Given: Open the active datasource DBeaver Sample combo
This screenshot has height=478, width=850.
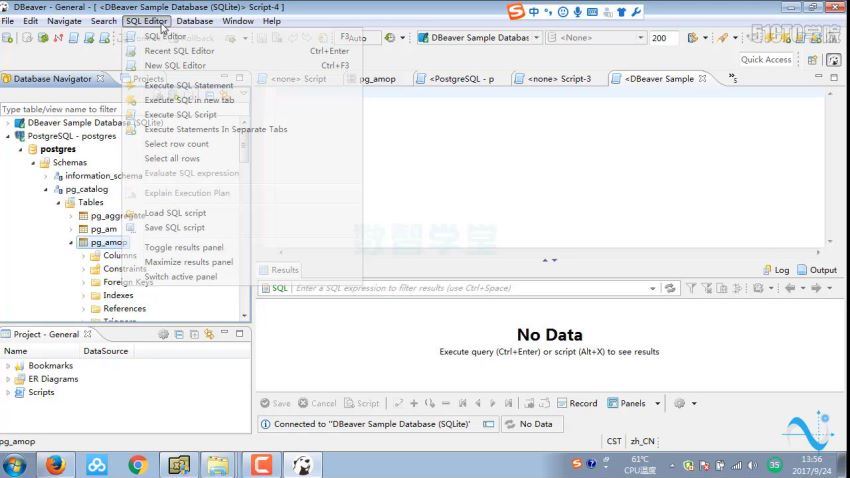Looking at the screenshot, I should 479,38.
